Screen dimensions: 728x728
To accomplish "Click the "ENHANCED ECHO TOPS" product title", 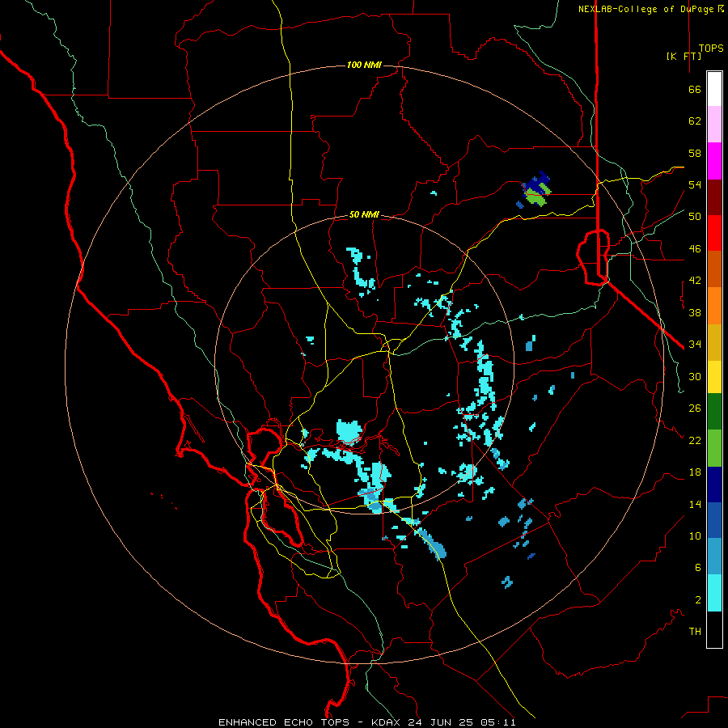I will click(x=284, y=722).
